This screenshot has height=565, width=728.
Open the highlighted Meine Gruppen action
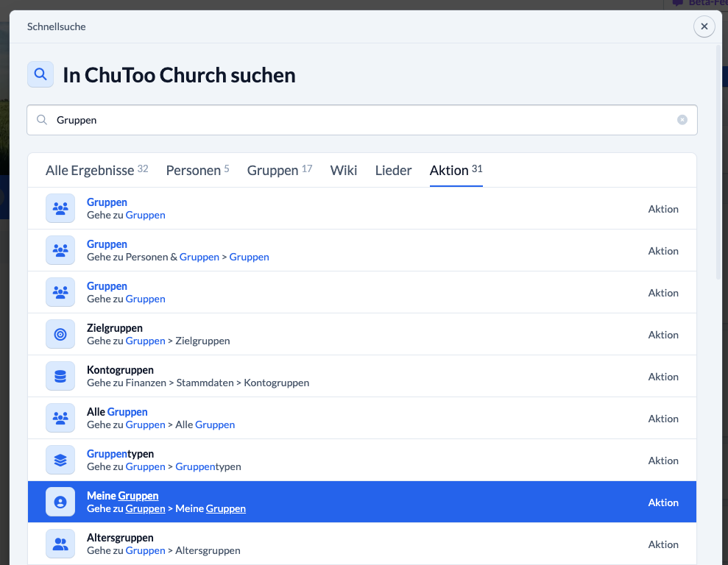pos(362,502)
